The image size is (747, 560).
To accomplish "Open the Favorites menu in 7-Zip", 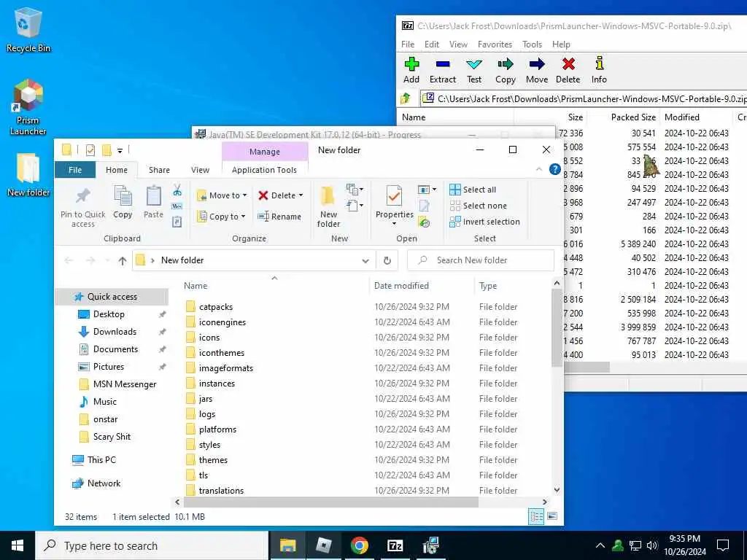I will [495, 44].
